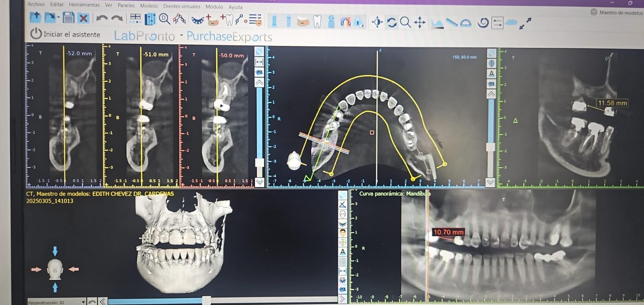644x305 pixels.
Task: Select the ruler distance measure tool
Action: [x=451, y=23]
